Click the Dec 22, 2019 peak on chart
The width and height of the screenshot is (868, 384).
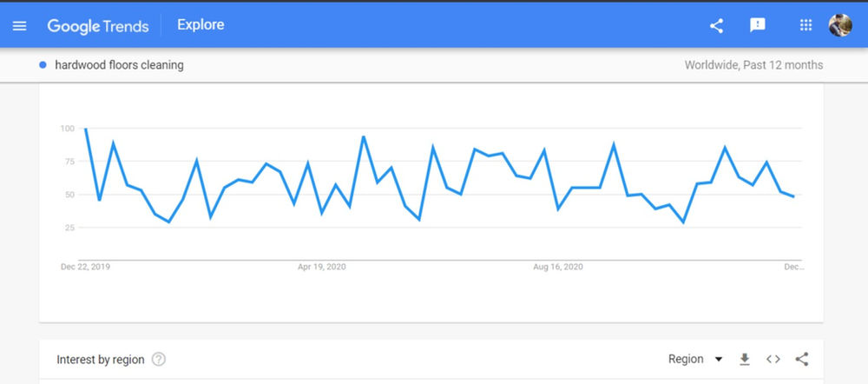[86, 129]
